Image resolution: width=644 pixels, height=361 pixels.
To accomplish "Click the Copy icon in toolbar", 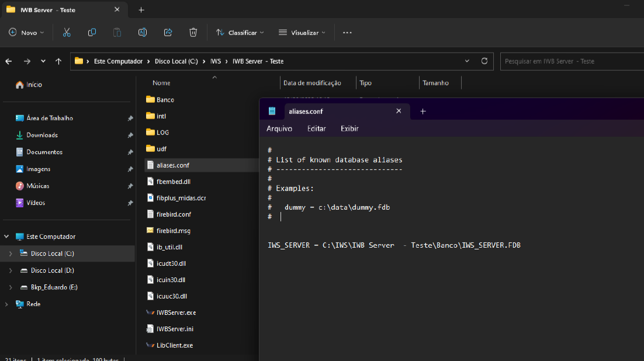I will tap(92, 33).
